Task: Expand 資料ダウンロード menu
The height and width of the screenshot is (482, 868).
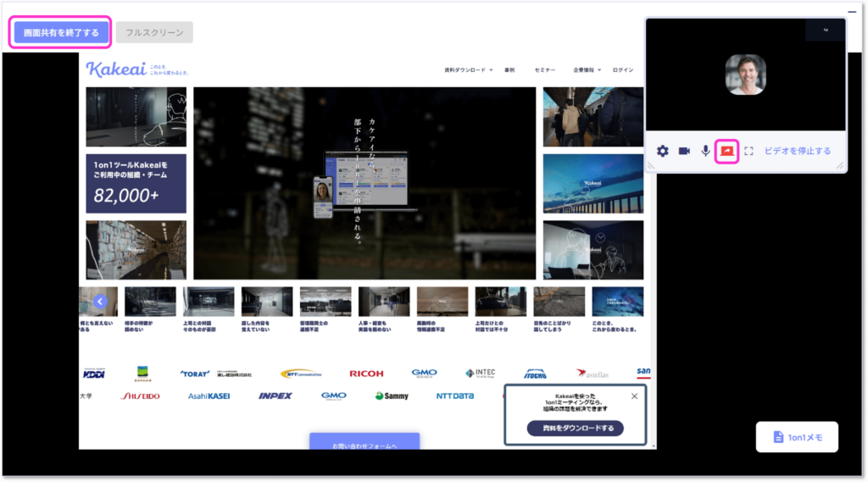Action: (x=468, y=70)
